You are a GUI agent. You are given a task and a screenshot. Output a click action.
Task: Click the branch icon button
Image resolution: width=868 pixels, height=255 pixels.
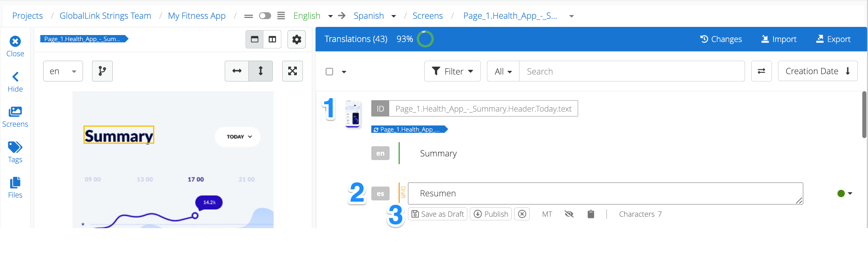(x=102, y=71)
